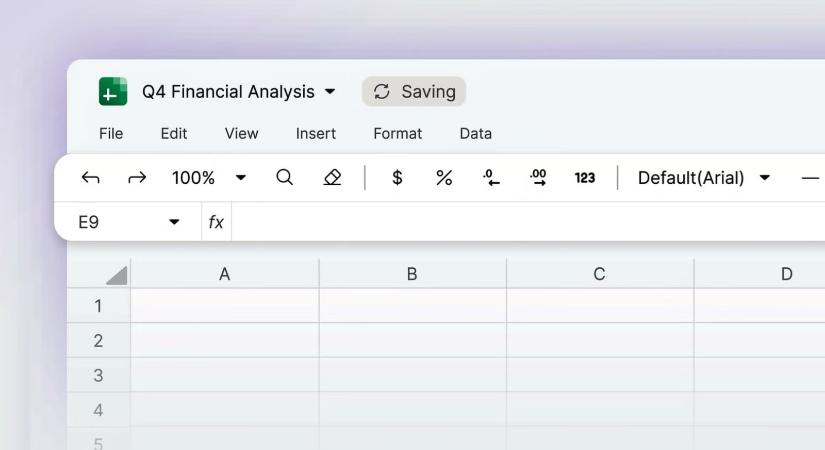Open the search magnifier tool
This screenshot has height=450, width=825.
point(284,177)
